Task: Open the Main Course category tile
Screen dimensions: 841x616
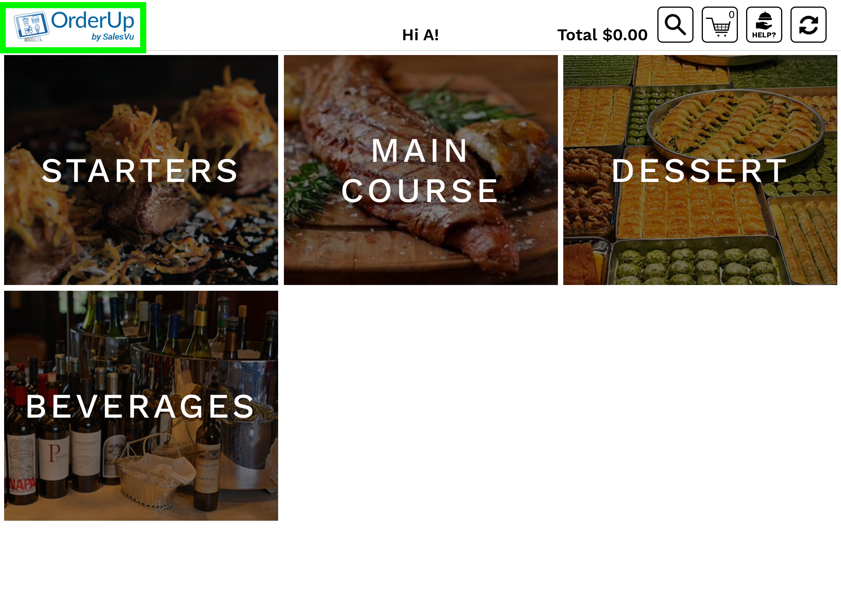Action: (x=421, y=170)
